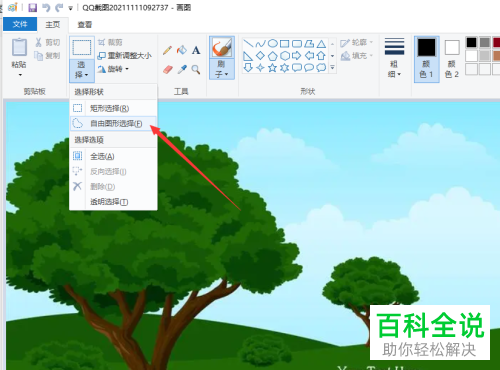The height and width of the screenshot is (370, 500).
Task: Click the rectangular selection icon in ribbon
Action: click(82, 48)
